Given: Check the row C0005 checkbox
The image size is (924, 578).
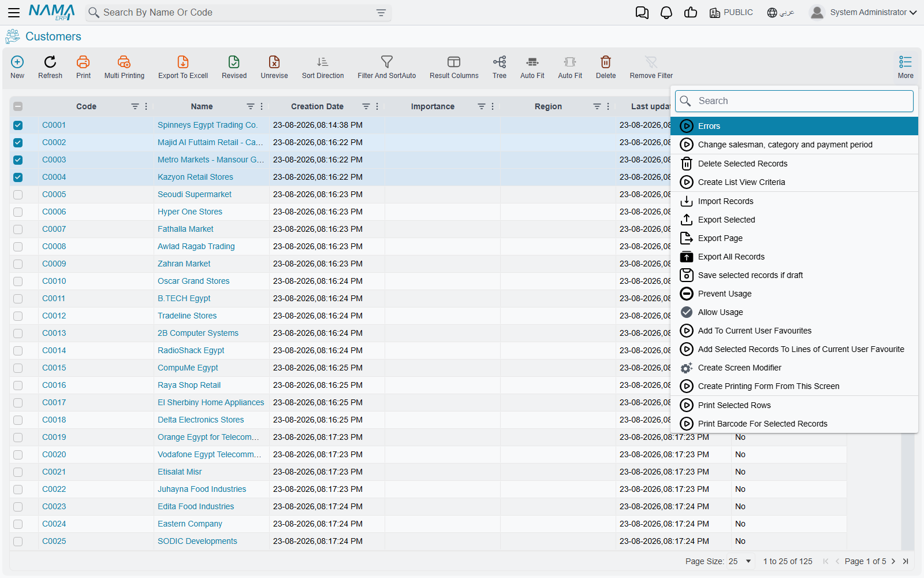Looking at the screenshot, I should coord(18,195).
